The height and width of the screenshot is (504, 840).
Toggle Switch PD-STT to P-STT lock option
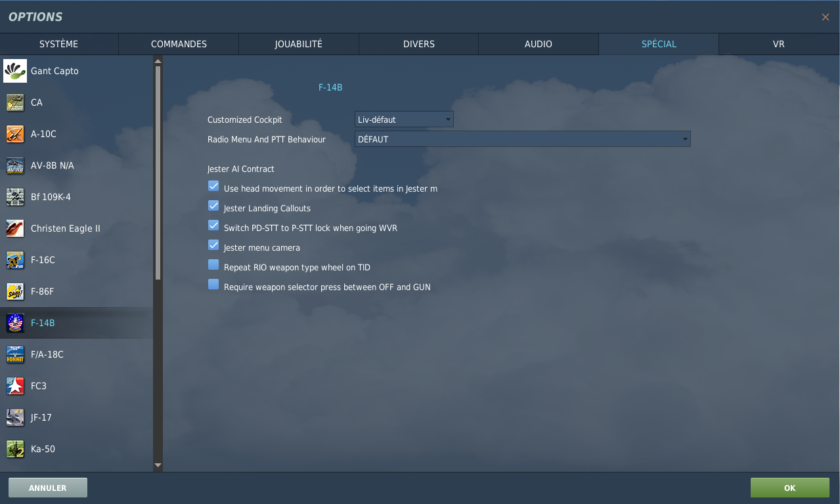[x=213, y=226]
